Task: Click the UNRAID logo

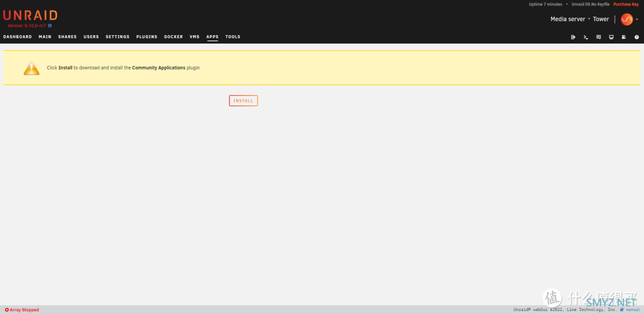Action: (30, 15)
